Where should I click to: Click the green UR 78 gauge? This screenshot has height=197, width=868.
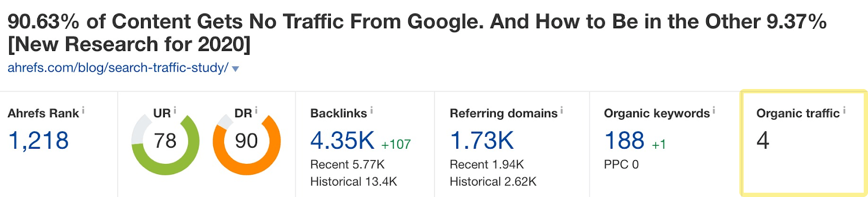(x=165, y=141)
